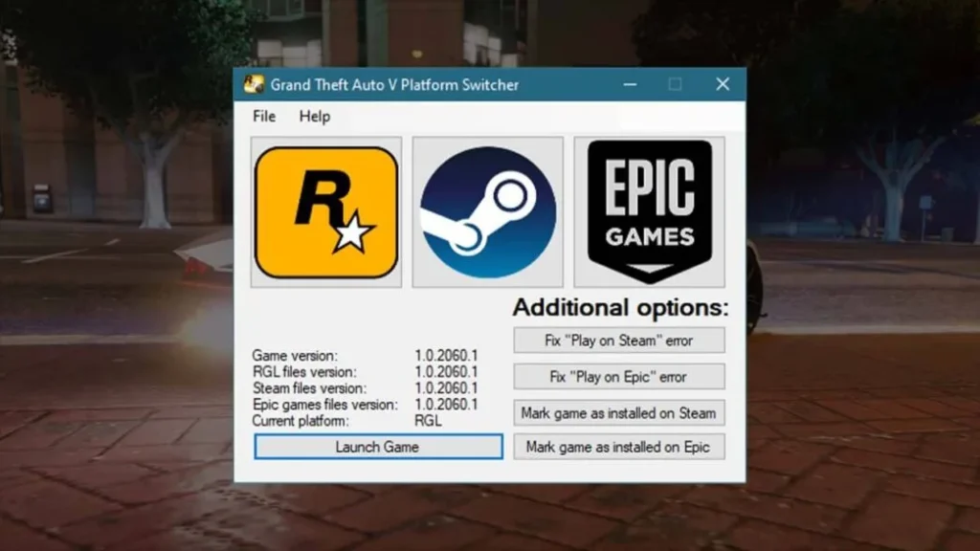Select the Steam platform icon

(x=488, y=211)
